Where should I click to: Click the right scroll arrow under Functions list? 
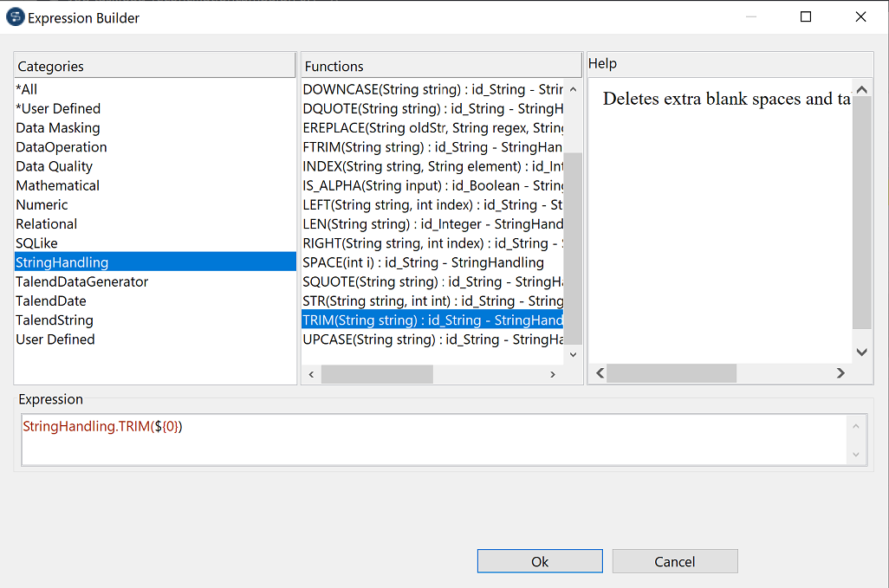(553, 373)
